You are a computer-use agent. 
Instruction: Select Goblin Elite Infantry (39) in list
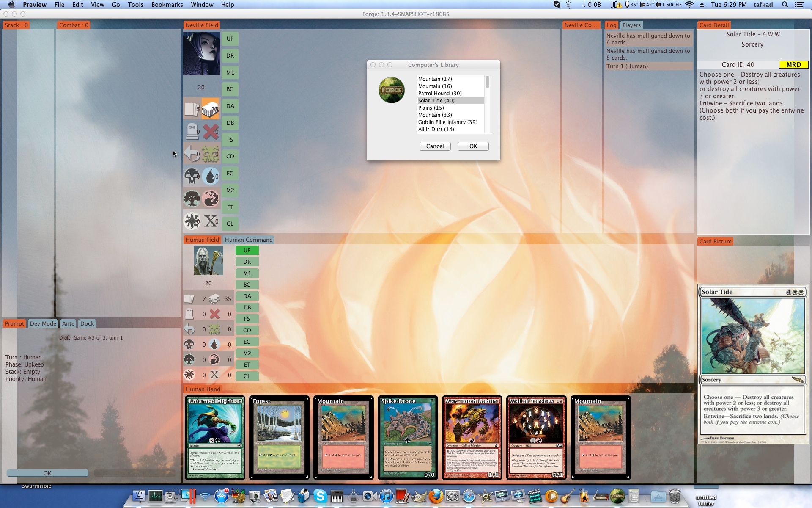pos(447,122)
